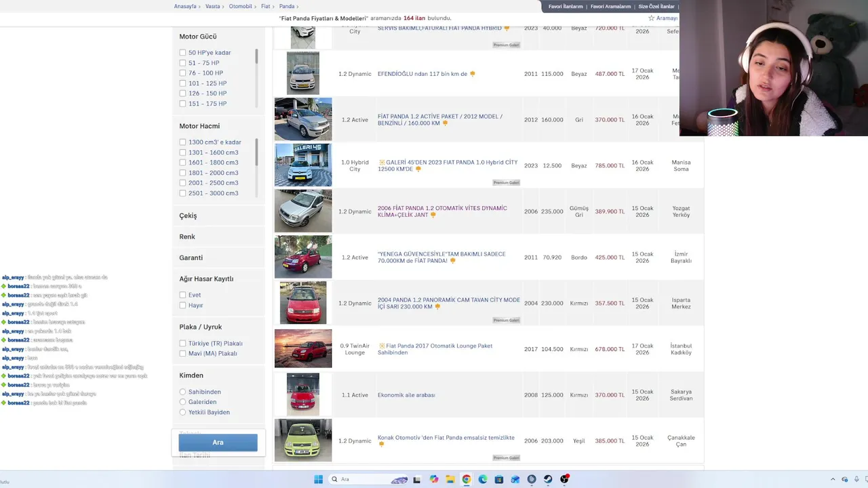
Task: Open sunset red Panda thumbnail, 2017 Lounge
Action: tap(303, 348)
